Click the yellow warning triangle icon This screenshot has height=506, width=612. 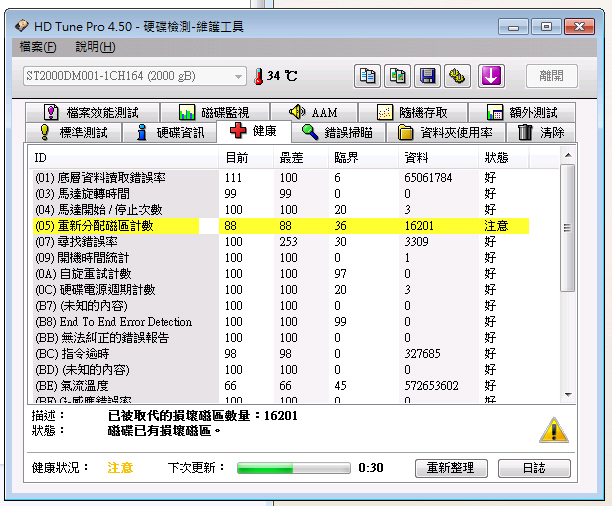[x=554, y=430]
